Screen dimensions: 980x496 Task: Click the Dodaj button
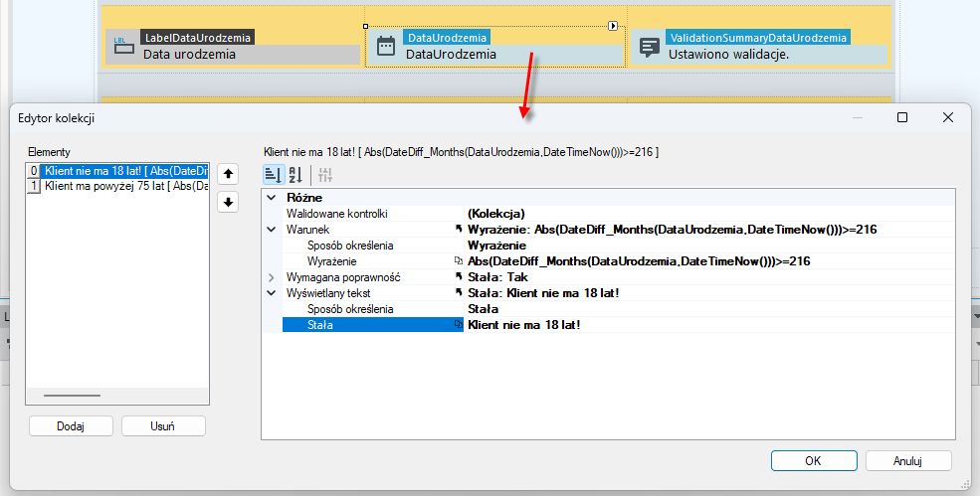pyautogui.click(x=71, y=426)
